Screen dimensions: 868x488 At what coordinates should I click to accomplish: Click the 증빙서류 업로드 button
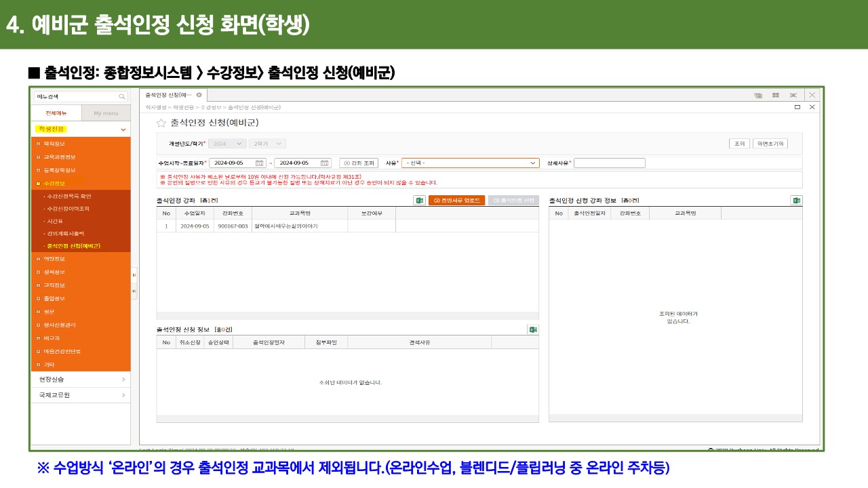click(x=456, y=201)
